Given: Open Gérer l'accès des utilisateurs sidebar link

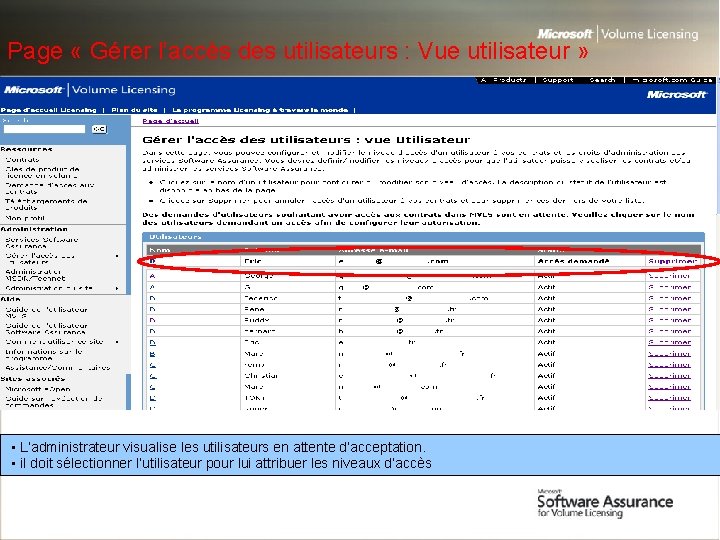Looking at the screenshot, I should (40, 259).
